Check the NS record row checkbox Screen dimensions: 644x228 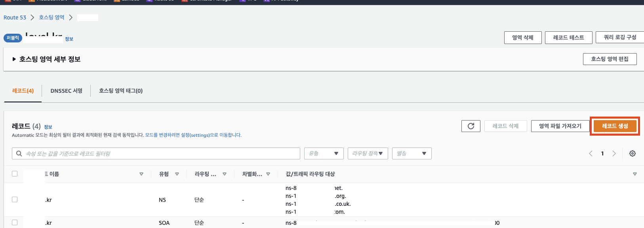15,199
